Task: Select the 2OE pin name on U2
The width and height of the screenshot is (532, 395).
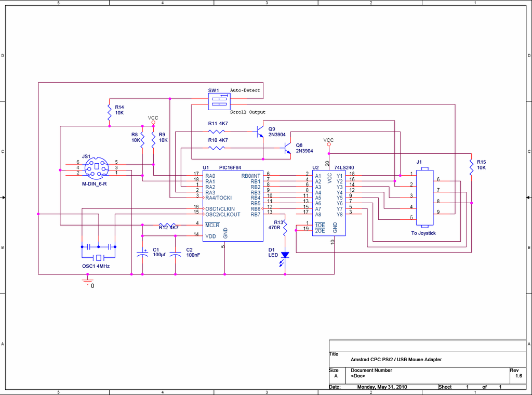Action: (320, 231)
